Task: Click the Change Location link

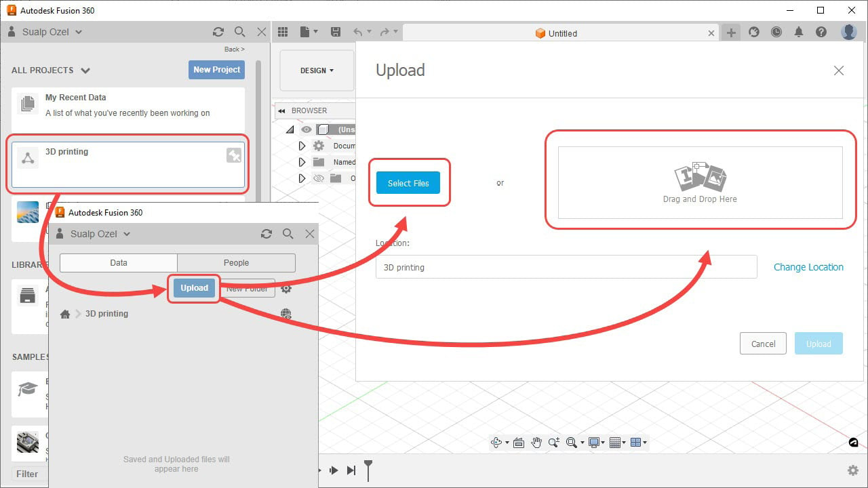Action: pos(808,267)
